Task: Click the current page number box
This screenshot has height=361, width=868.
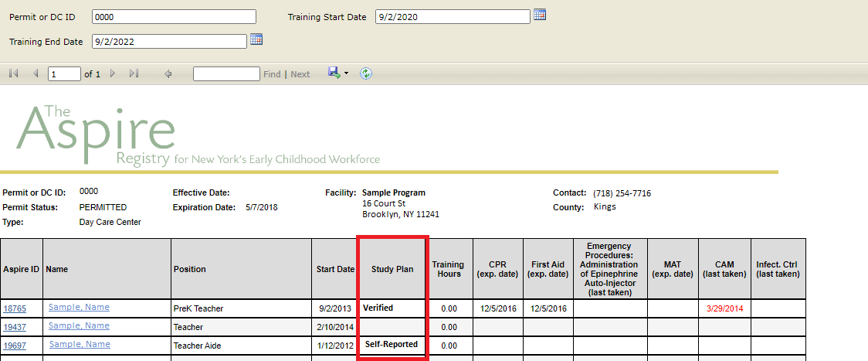Action: pos(64,74)
